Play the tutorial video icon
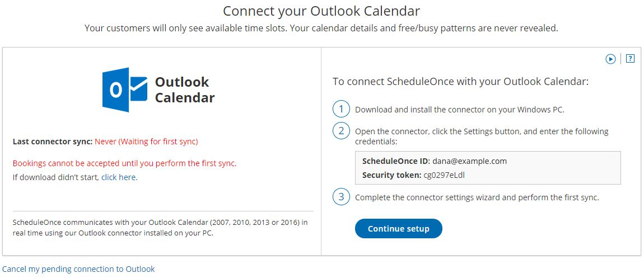Screen dimensions: 644x278 [610, 59]
